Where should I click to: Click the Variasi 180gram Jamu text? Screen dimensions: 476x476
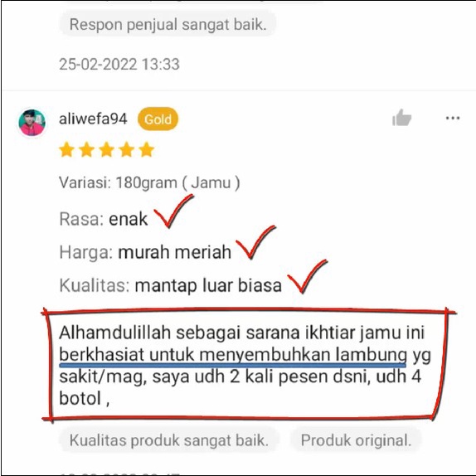click(x=149, y=182)
